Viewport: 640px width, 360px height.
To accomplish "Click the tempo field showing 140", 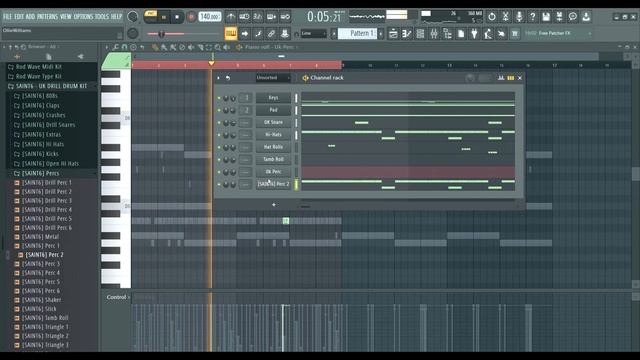I will 210,17.
